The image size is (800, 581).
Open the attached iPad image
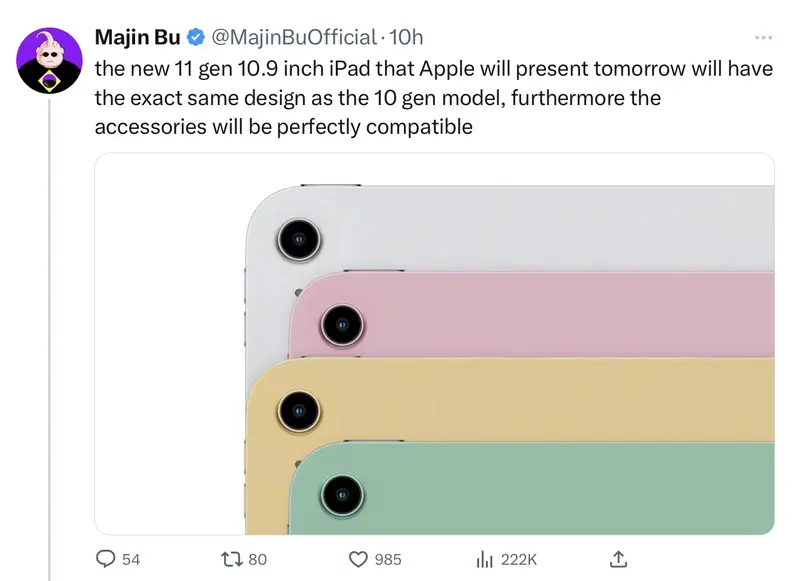[x=435, y=344]
